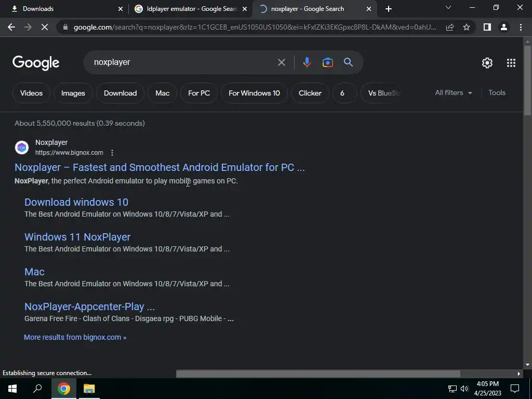Bookmark this tab with the star
This screenshot has width=532, height=399.
[x=467, y=27]
